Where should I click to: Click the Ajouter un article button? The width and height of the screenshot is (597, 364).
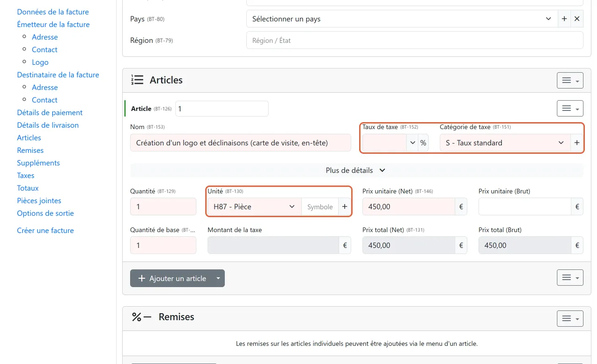[x=171, y=278]
